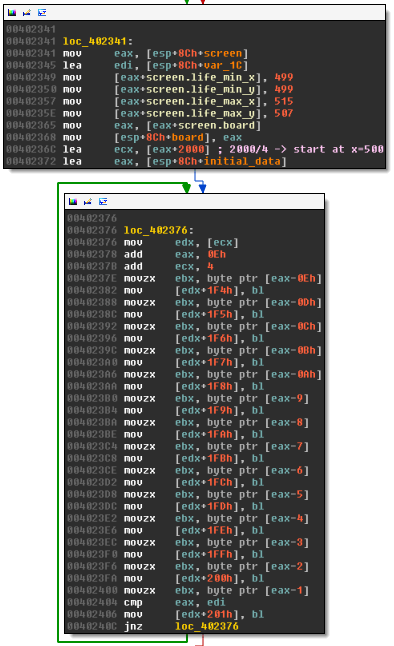Image resolution: width=394 pixels, height=646 pixels.
Task: Click the node color icon on loc_402376 block
Action: click(x=73, y=201)
